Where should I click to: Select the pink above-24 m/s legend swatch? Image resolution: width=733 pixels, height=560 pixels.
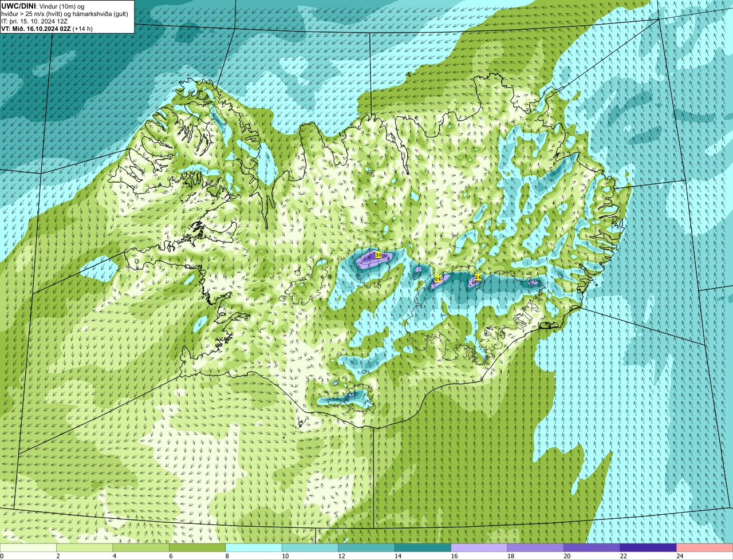pyautogui.click(x=704, y=547)
